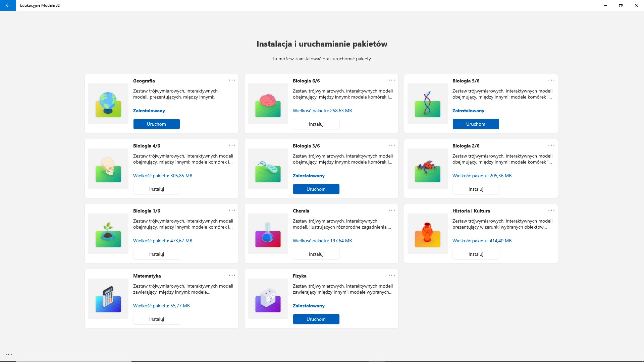This screenshot has width=644, height=362.
Task: Open the bottom-left app menu ellipsis
Action: tap(9, 354)
